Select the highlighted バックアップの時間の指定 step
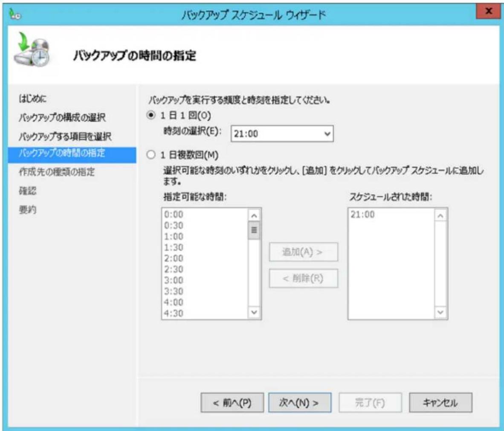This screenshot has width=504, height=431. coord(72,155)
